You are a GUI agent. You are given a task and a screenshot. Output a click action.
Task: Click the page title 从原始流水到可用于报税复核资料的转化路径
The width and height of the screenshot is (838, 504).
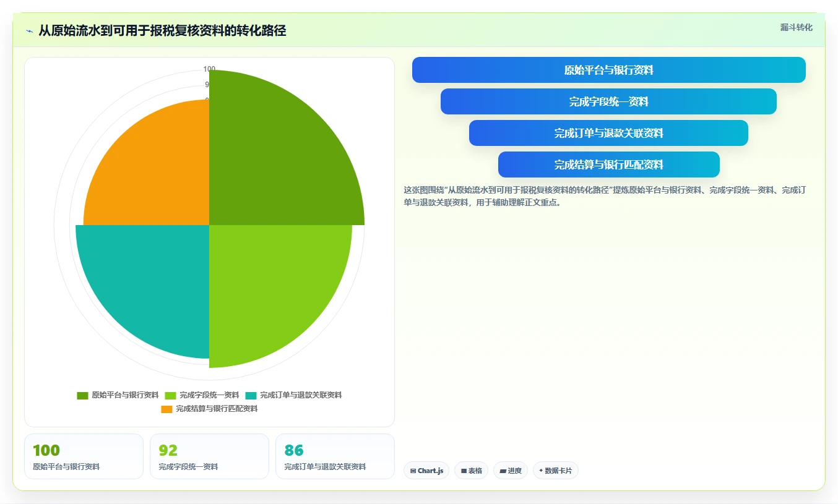point(162,31)
